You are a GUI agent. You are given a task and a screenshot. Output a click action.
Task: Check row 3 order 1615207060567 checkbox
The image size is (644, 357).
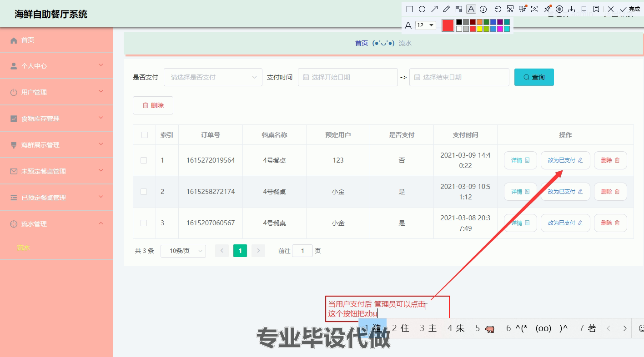144,223
